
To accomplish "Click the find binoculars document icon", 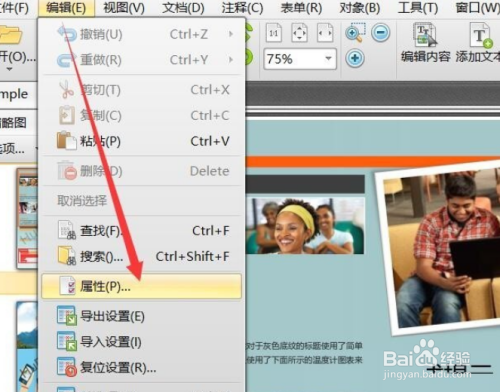I will coord(67,230).
